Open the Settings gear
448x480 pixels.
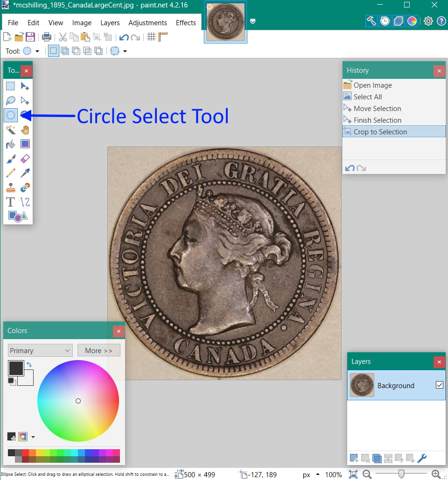click(428, 21)
